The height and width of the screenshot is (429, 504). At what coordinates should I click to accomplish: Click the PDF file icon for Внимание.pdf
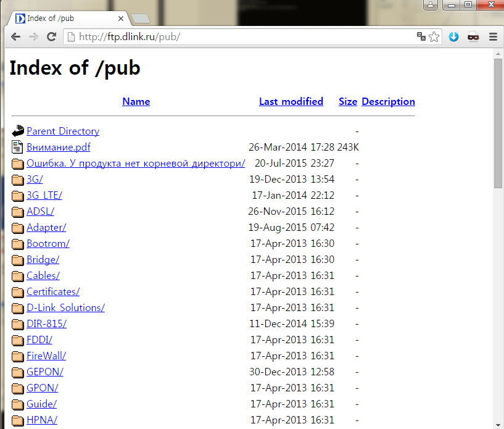[x=17, y=148]
